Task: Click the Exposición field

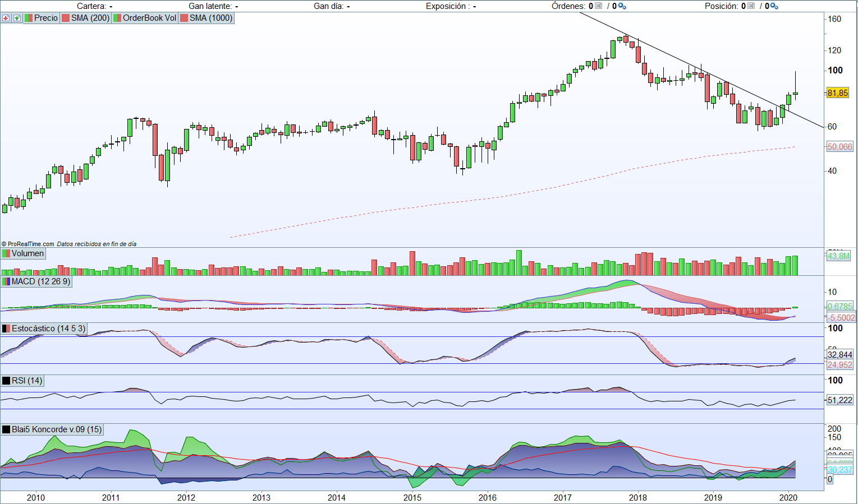Action: point(451,6)
